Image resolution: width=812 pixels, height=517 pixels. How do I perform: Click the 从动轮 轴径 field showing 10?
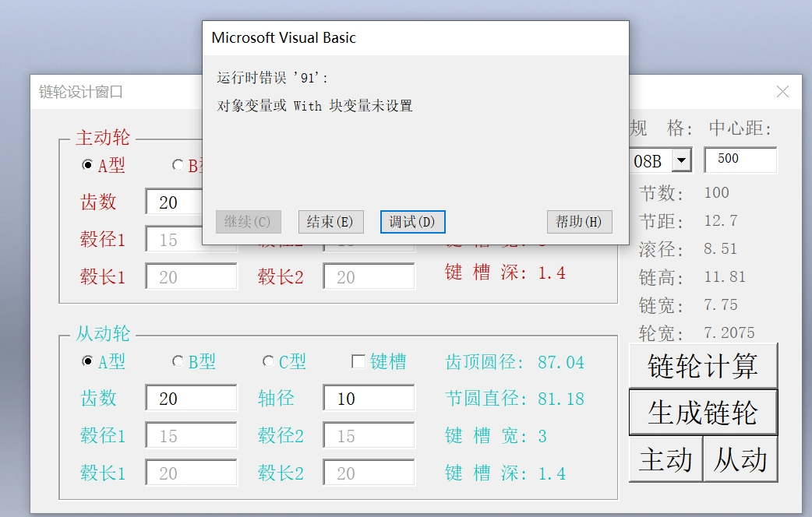369,398
